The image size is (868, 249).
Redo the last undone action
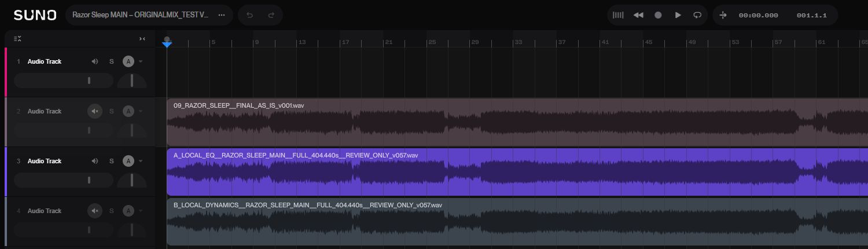pyautogui.click(x=271, y=15)
